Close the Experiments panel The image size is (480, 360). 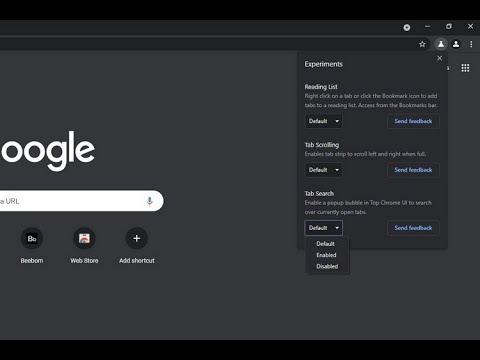[x=440, y=58]
